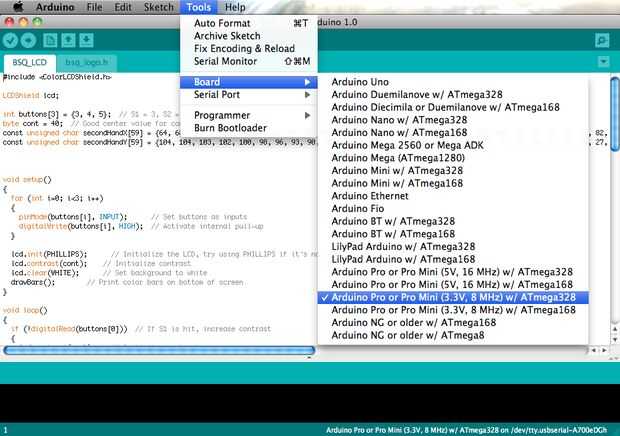Click the New sketch toolbar icon
The image size is (620, 436).
click(x=50, y=40)
